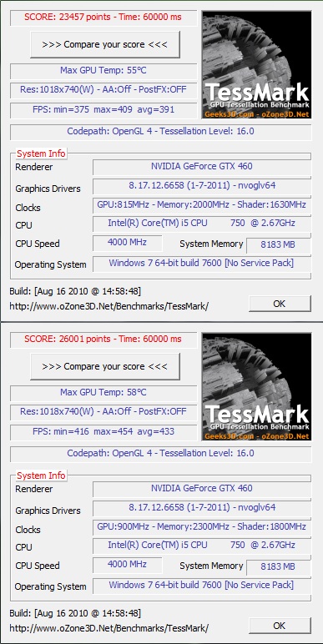Click the CPU Core i5 750 field, top dialog

click(x=201, y=224)
